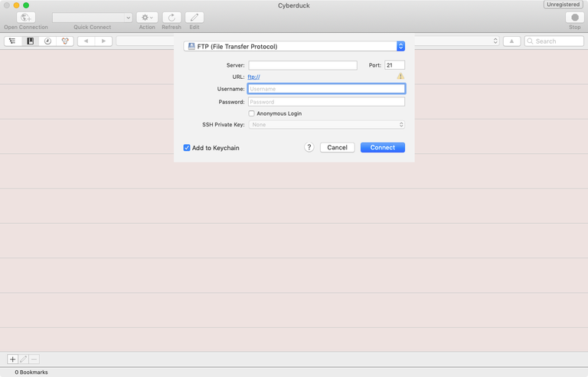Click the Open Connection toolbar icon
The width and height of the screenshot is (588, 377).
point(25,18)
